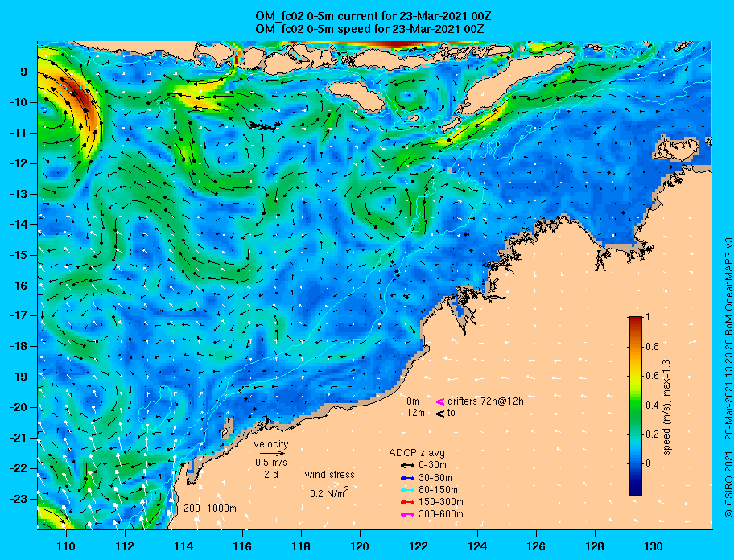Click the longitude axis label '110'
The height and width of the screenshot is (560, 734).
pos(66,546)
